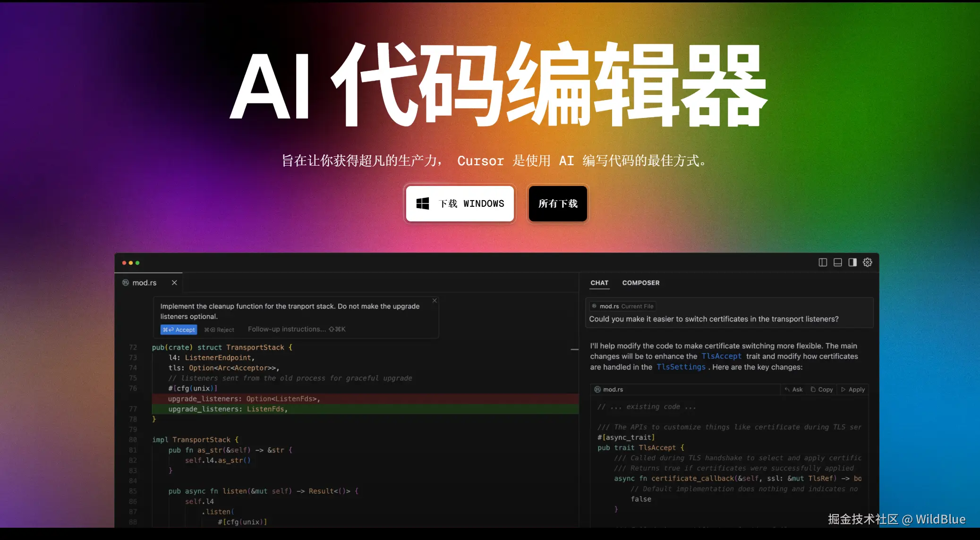The height and width of the screenshot is (540, 980).
Task: Apply the code block to mod.rs
Action: (x=853, y=389)
